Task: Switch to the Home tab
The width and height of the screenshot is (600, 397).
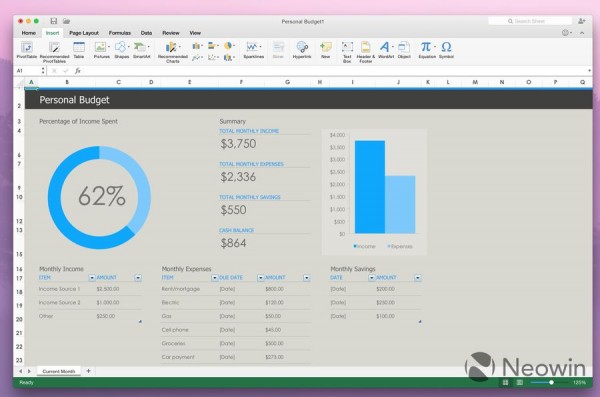Action: (29, 33)
